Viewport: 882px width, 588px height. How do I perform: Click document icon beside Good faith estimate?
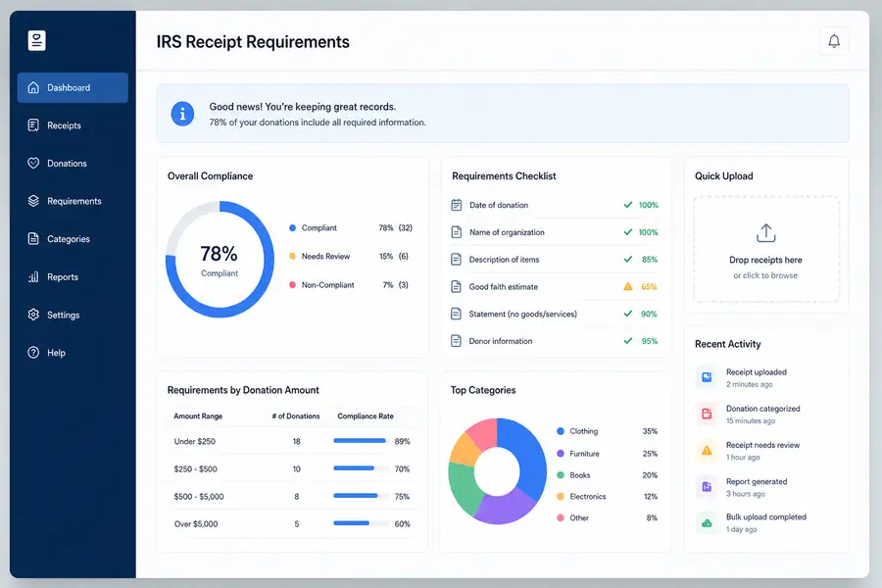pyautogui.click(x=456, y=286)
